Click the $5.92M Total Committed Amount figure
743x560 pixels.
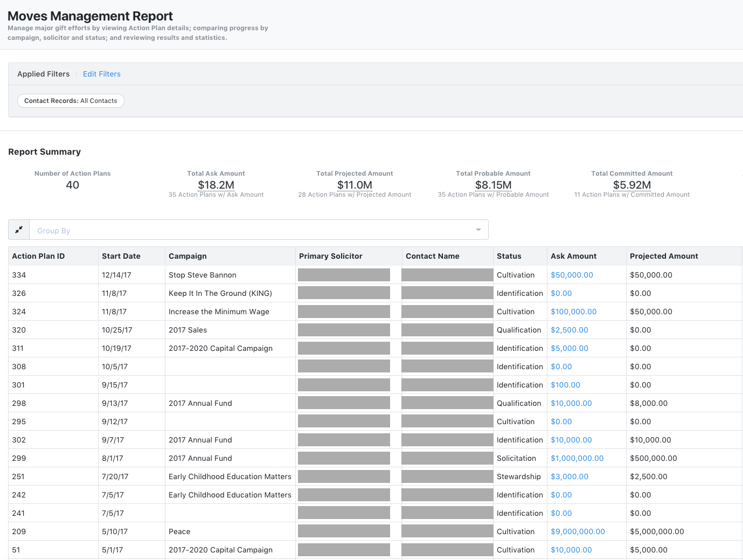(631, 185)
